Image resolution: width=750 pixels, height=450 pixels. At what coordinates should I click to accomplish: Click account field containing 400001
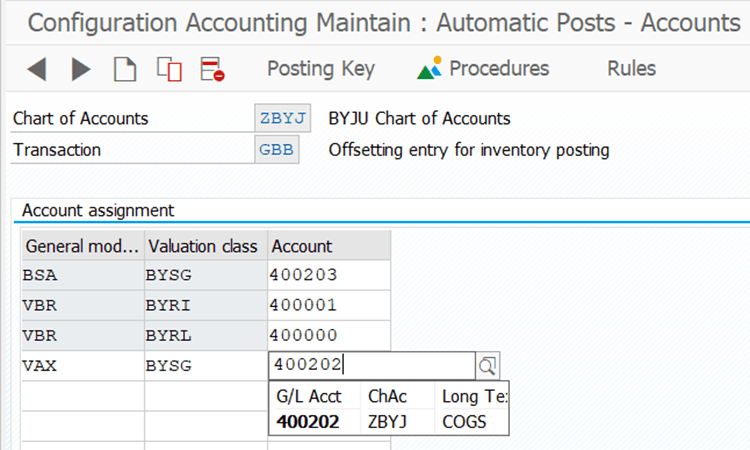(328, 305)
